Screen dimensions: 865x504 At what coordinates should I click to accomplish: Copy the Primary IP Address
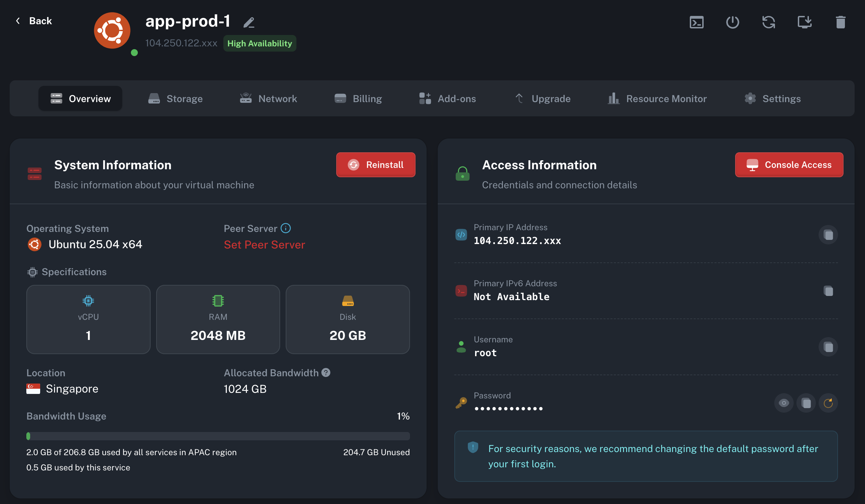[x=828, y=234]
